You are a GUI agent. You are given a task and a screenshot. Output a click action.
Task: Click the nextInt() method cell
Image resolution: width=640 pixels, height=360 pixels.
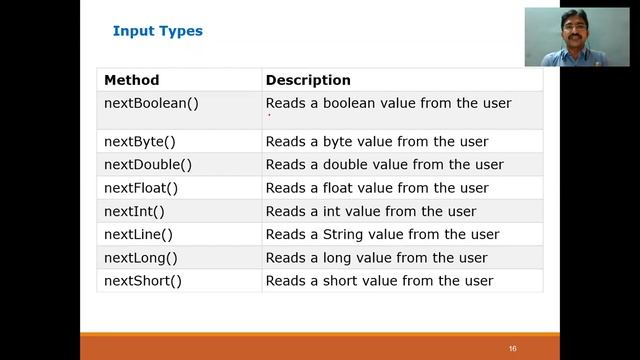coord(179,211)
